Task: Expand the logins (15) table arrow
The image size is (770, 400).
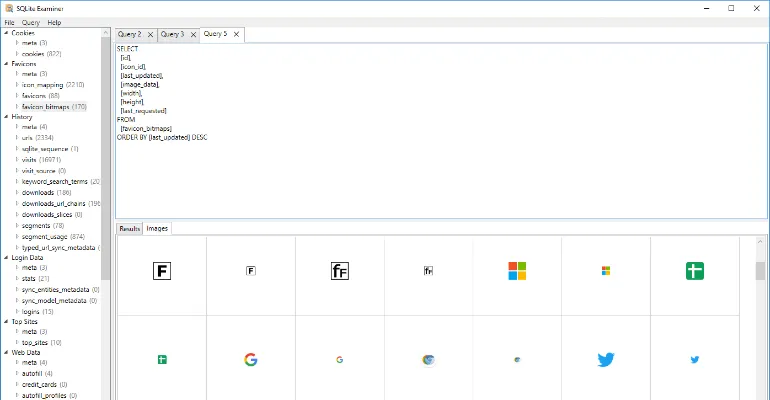Action: 17,312
